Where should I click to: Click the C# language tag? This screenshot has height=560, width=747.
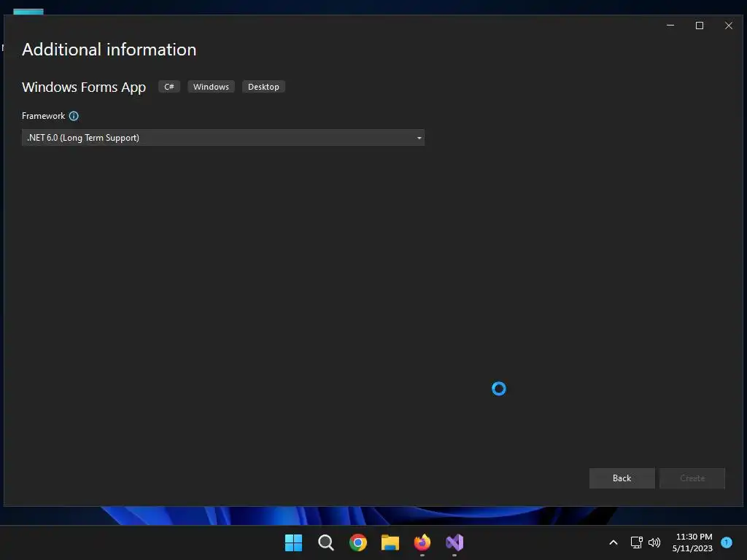click(169, 87)
